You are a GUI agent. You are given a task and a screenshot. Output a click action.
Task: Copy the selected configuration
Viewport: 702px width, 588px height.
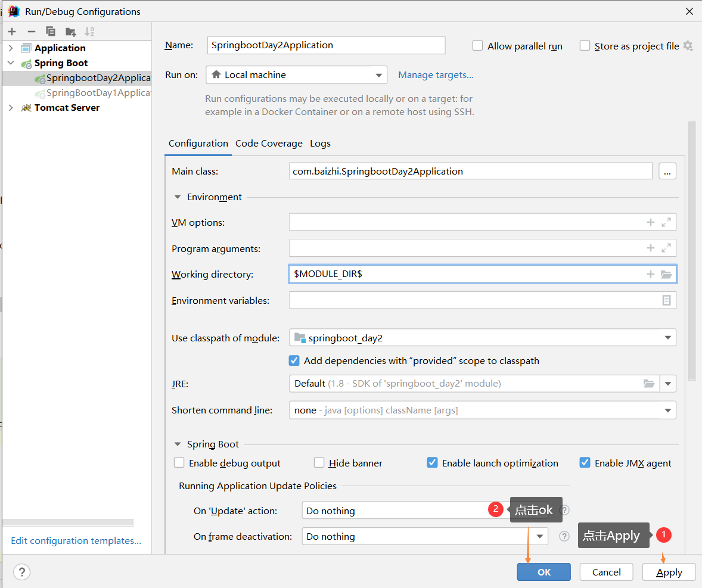tap(51, 32)
